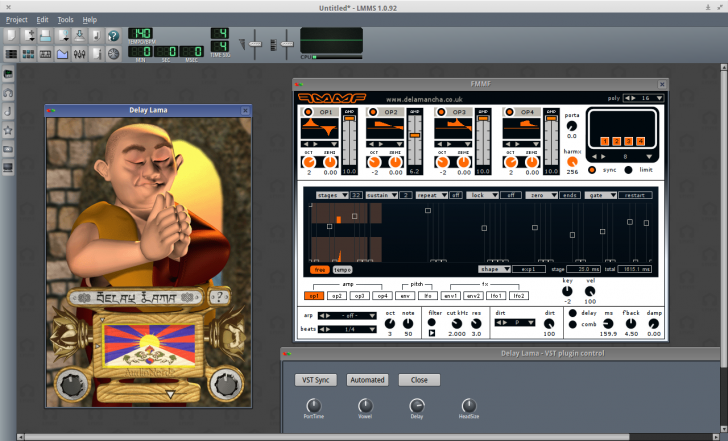Toggle the filter on/off LED
Image resolution: width=728 pixels, height=441 pixels.
(x=432, y=322)
